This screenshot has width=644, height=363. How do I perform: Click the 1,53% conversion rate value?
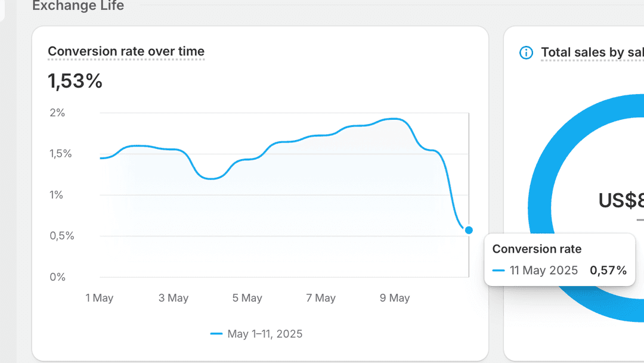coord(75,81)
